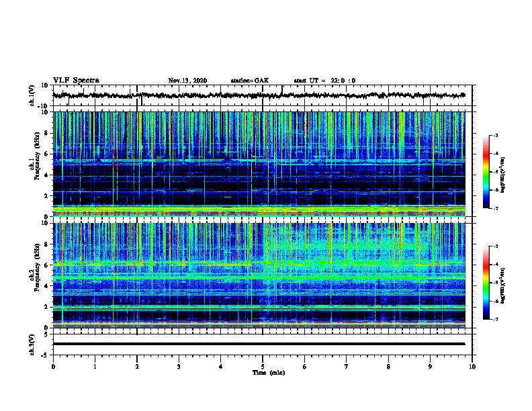Click the ch.1 colorbar "log(PSD)" unit label

coord(503,175)
